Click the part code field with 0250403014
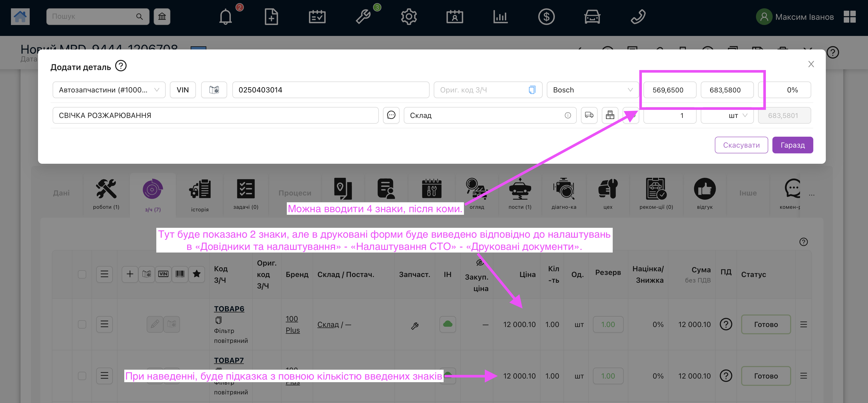The image size is (868, 403). pos(330,90)
